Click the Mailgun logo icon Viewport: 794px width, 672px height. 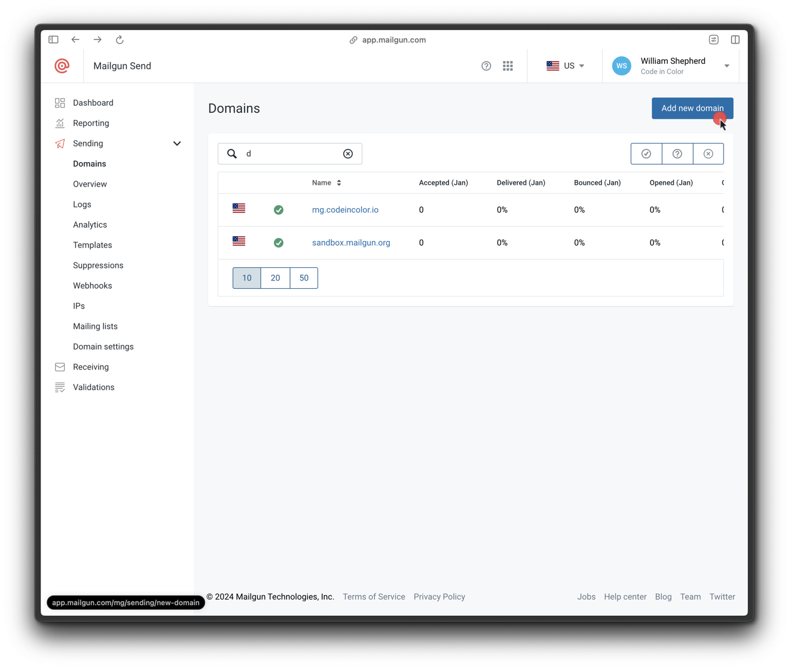pos(62,66)
